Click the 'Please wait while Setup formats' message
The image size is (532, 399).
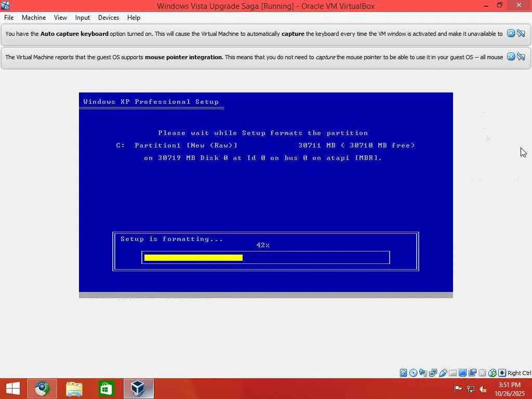tap(263, 133)
